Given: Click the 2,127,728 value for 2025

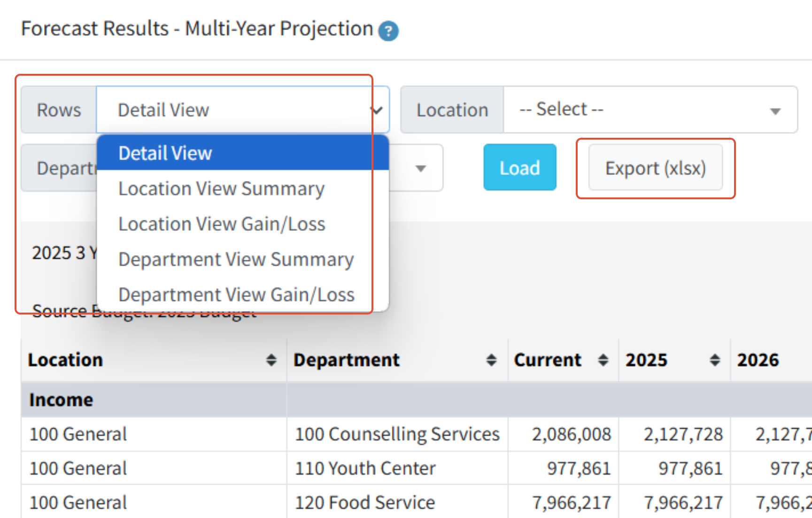Looking at the screenshot, I should click(683, 434).
